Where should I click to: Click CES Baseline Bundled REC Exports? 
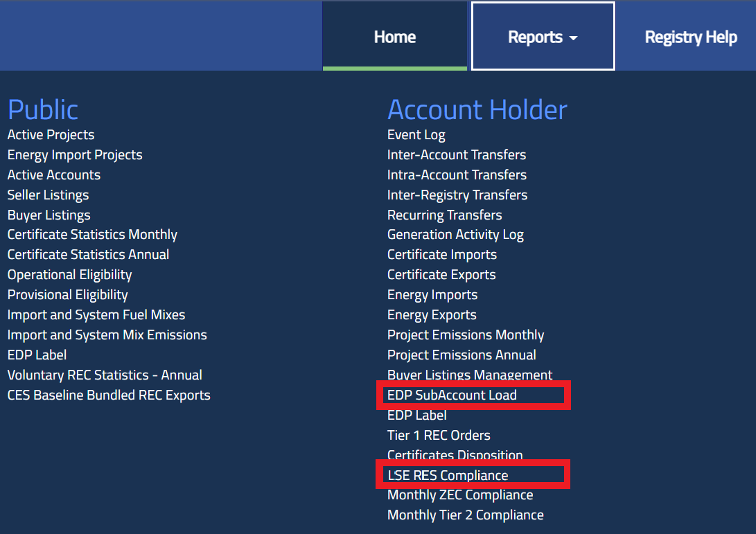[x=109, y=395]
